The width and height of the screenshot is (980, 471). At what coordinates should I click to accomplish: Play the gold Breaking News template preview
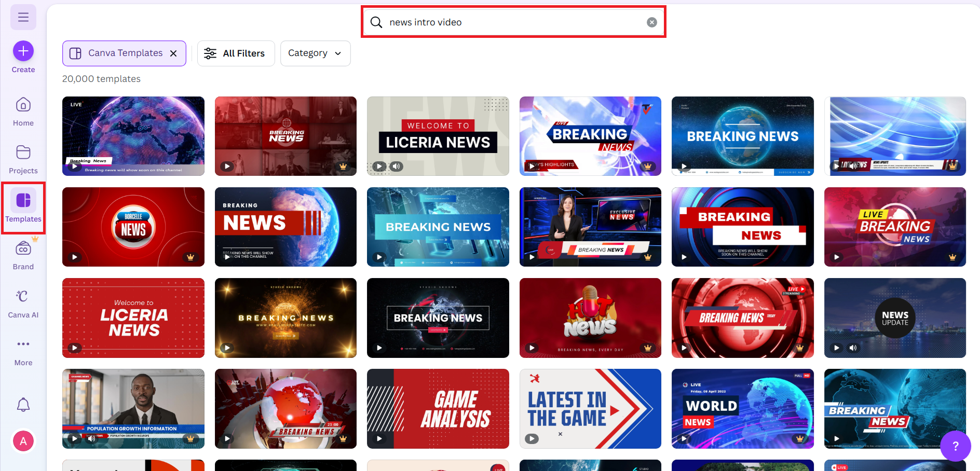227,348
